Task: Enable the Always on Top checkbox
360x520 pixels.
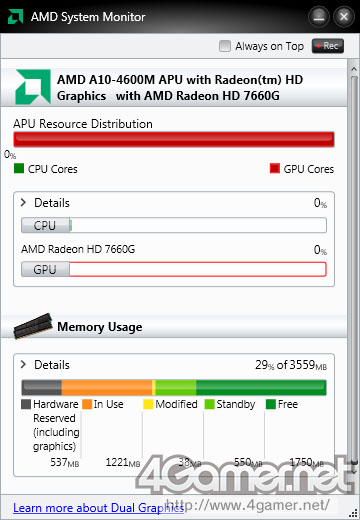Action: click(x=225, y=46)
